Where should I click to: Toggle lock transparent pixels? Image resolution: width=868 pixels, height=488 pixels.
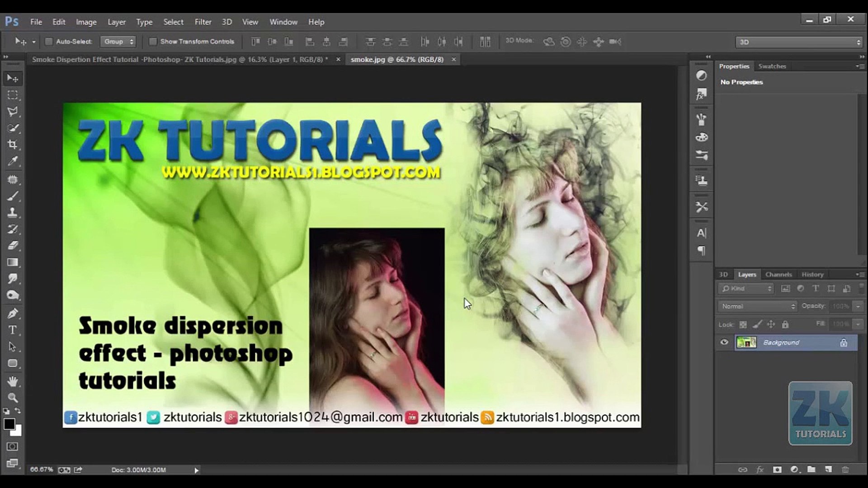pyautogui.click(x=743, y=324)
